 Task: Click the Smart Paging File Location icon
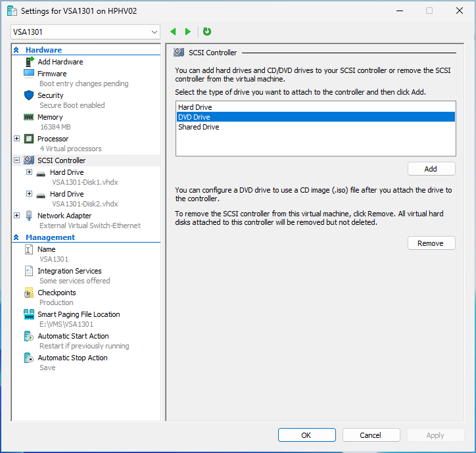click(29, 314)
